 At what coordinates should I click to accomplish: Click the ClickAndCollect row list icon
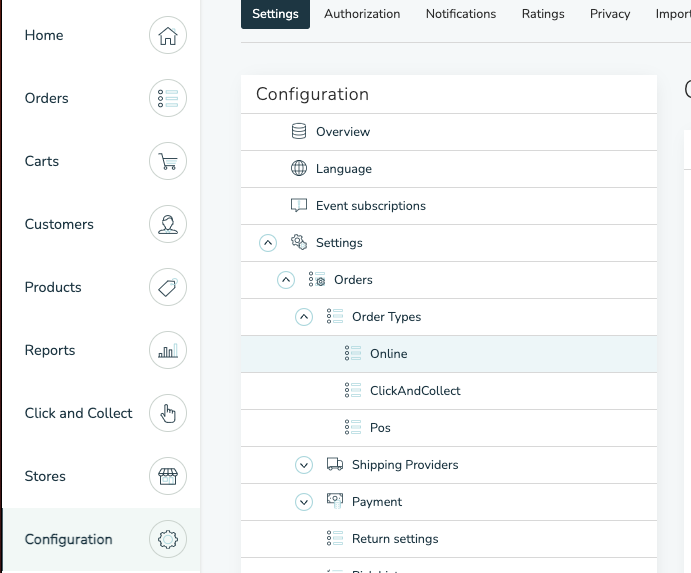coord(353,391)
